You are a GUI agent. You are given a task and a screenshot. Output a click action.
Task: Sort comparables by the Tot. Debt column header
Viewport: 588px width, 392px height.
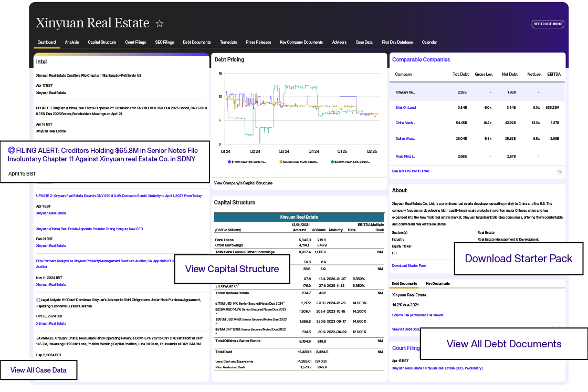tap(460, 75)
